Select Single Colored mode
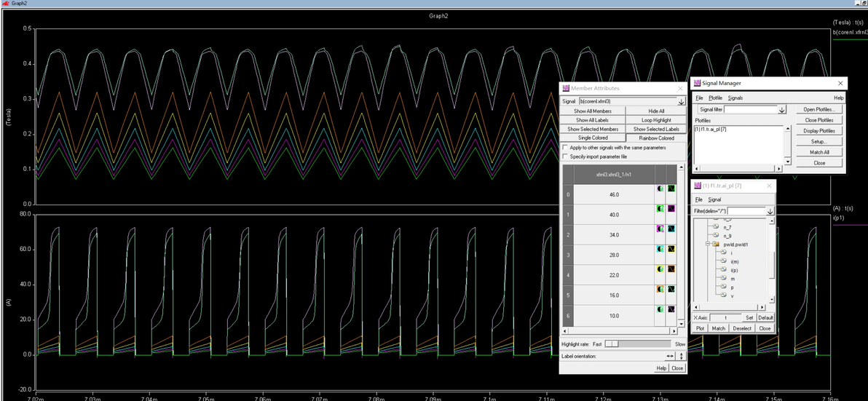This screenshot has height=401, width=868. click(x=592, y=138)
